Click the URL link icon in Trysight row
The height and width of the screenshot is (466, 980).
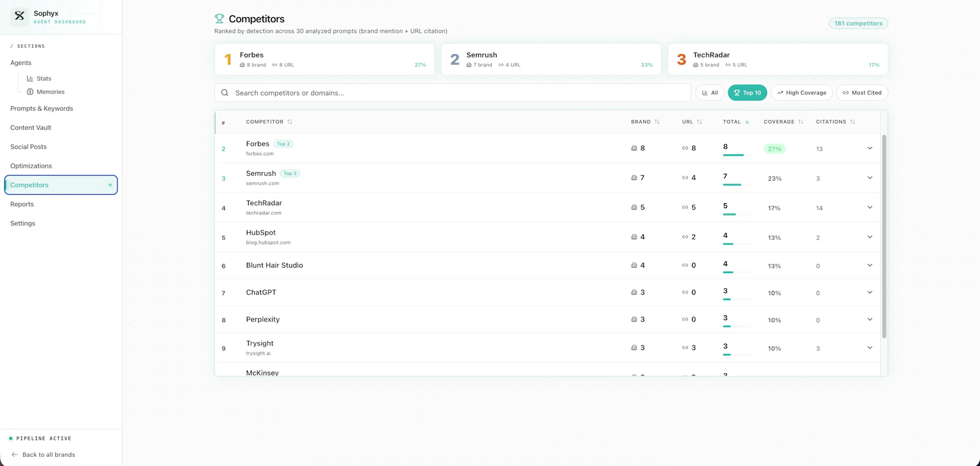click(x=685, y=348)
